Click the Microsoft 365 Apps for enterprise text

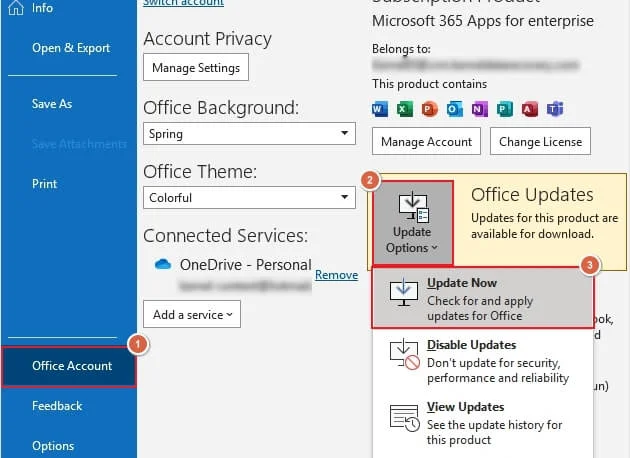(483, 21)
